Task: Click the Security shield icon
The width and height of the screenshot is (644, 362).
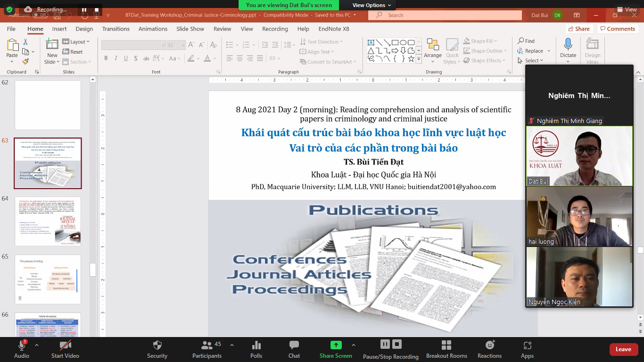Action: point(157,346)
